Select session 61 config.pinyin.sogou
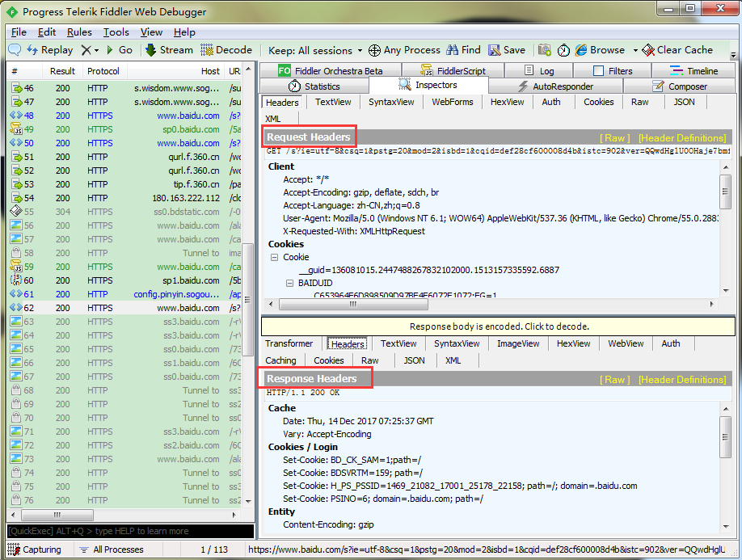Viewport: 742px width, 560px height. (x=125, y=294)
